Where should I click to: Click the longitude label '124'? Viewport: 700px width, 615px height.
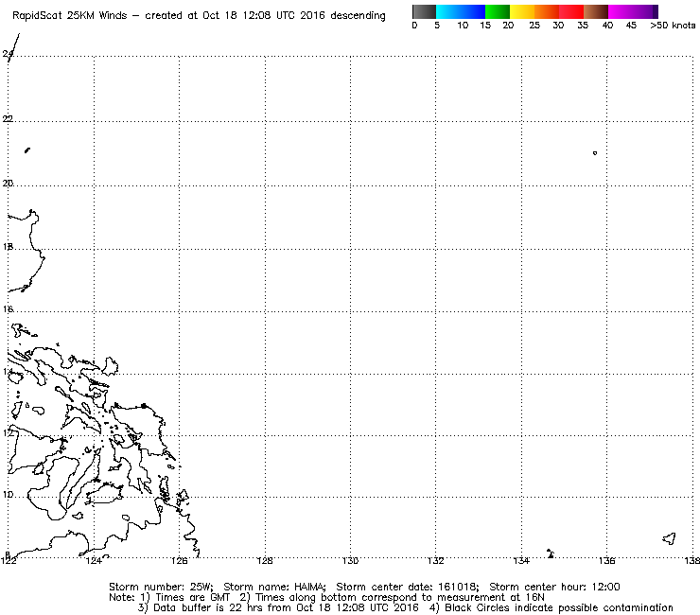[x=94, y=560]
